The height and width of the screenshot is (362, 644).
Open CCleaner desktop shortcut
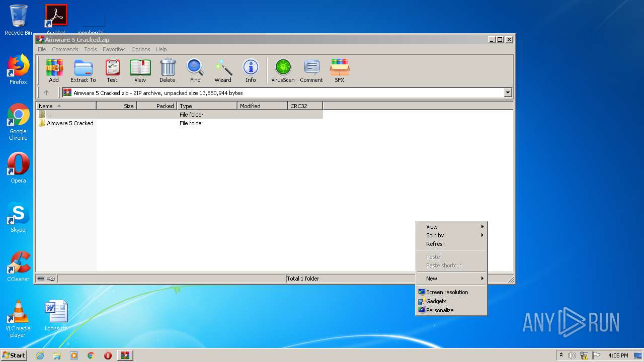18,266
